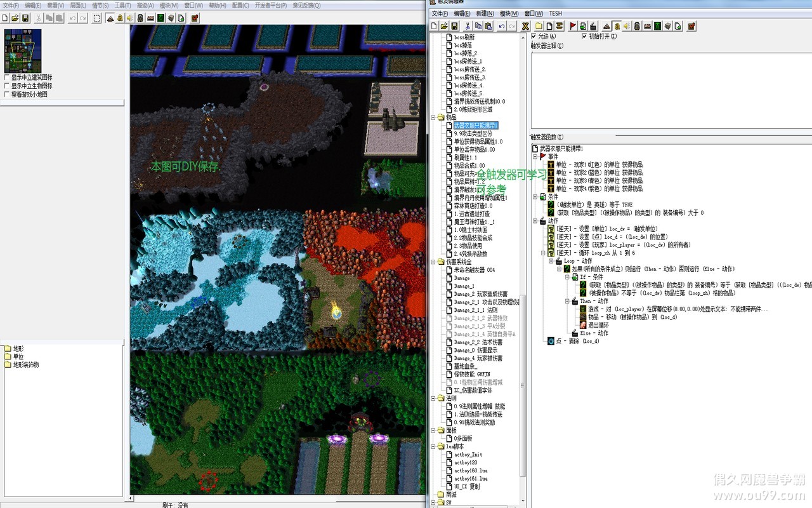
Task: Click the save map icon in main toolbar
Action: (25, 18)
